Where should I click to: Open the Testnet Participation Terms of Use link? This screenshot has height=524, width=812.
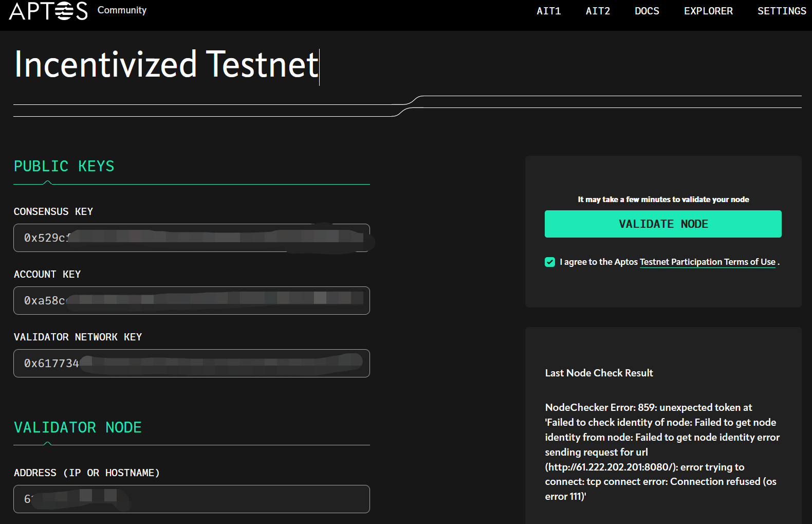click(x=707, y=262)
